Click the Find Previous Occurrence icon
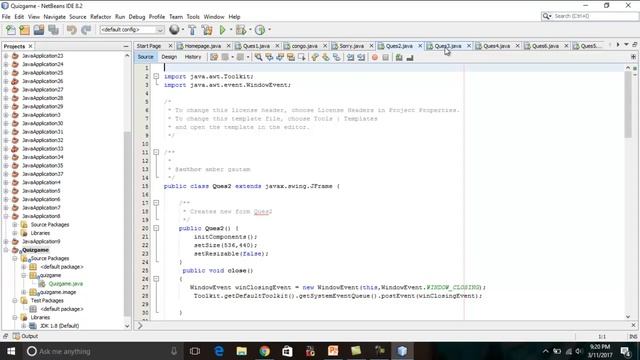Viewport: 640px width, 360px height. 269,58
